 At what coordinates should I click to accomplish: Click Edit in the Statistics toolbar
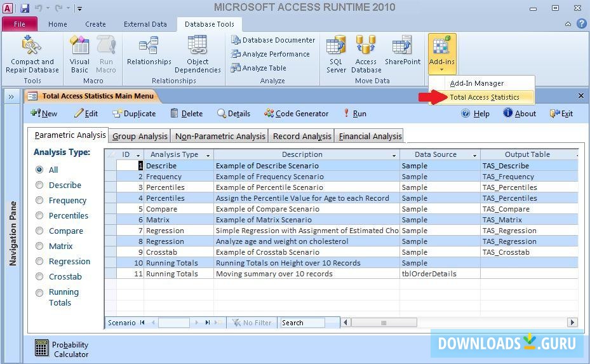click(86, 113)
